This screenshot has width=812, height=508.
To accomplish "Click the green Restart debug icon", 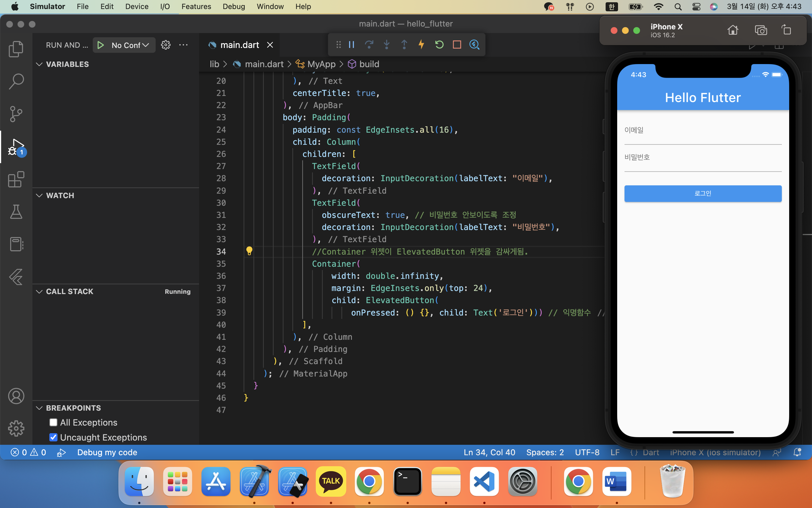I will [439, 44].
